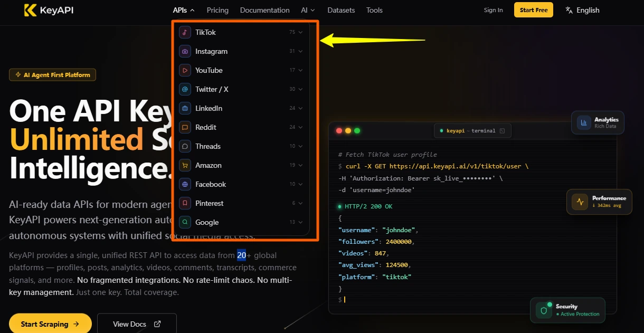Click the external link icon on View Docs
This screenshot has width=644, height=333.
[x=157, y=324]
